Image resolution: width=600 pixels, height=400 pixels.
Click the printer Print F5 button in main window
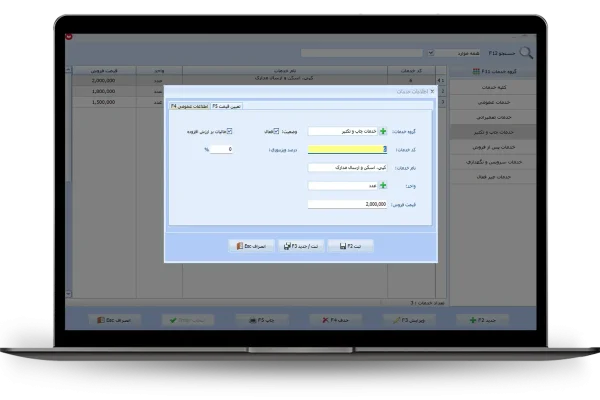pos(262,320)
